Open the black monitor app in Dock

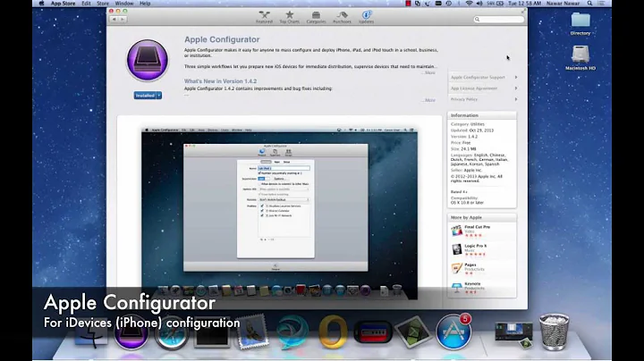212,334
